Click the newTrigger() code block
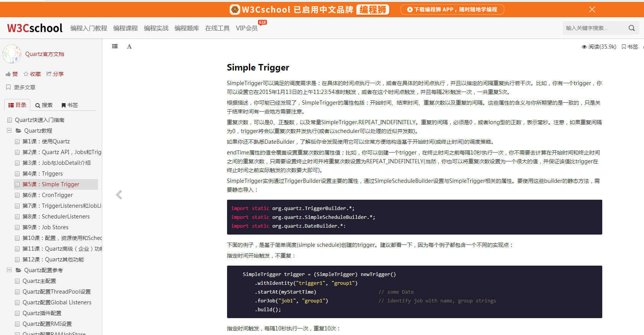The image size is (644, 335). (414, 292)
